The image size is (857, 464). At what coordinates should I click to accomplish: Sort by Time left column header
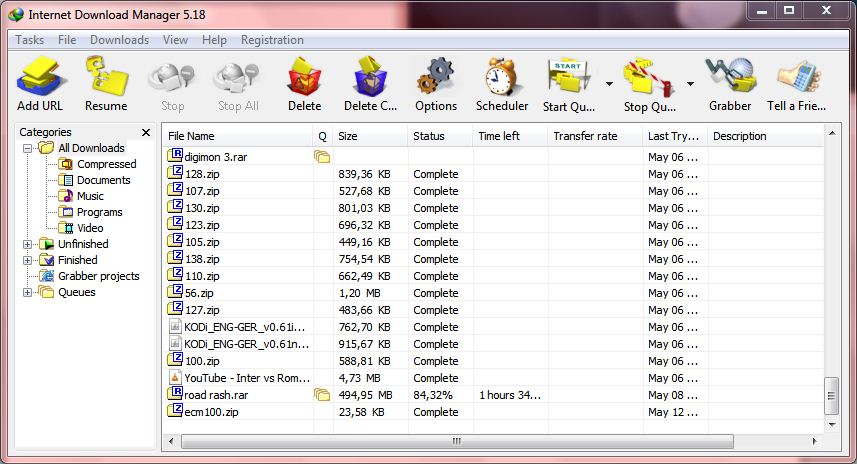point(510,136)
